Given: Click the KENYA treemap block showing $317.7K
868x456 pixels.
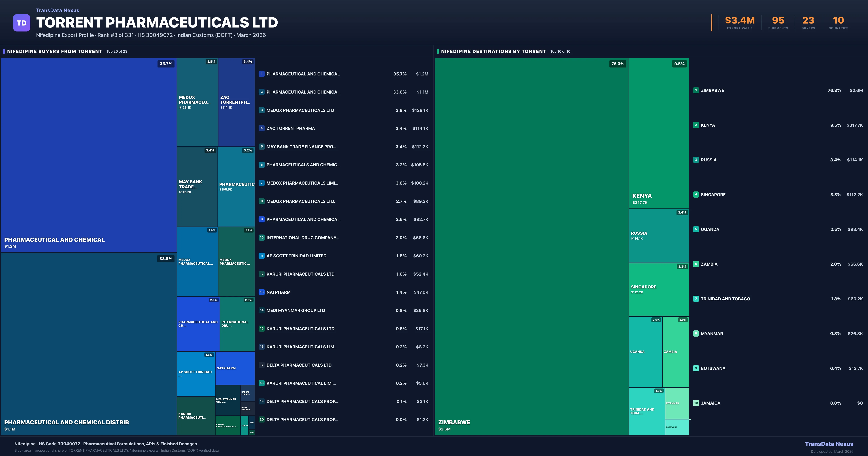Looking at the screenshot, I should click(658, 135).
